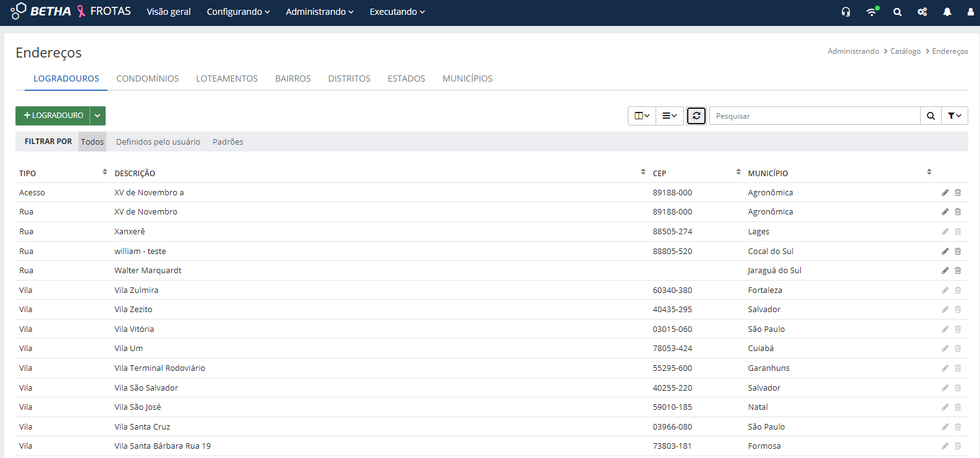This screenshot has height=458, width=980.
Task: Sort by the CEP column
Action: [738, 172]
